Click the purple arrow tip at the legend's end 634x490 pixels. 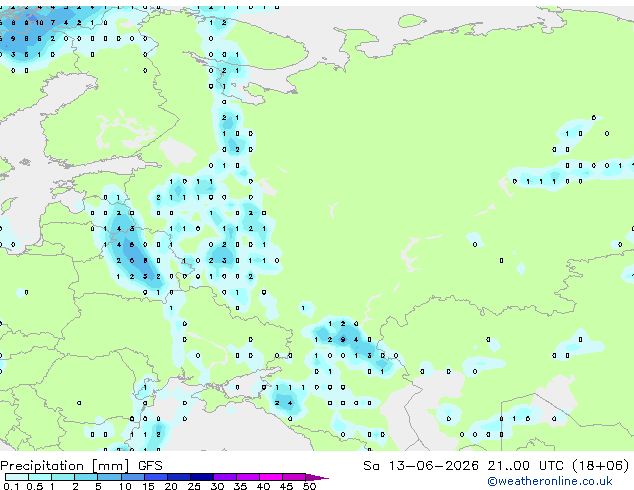point(317,477)
